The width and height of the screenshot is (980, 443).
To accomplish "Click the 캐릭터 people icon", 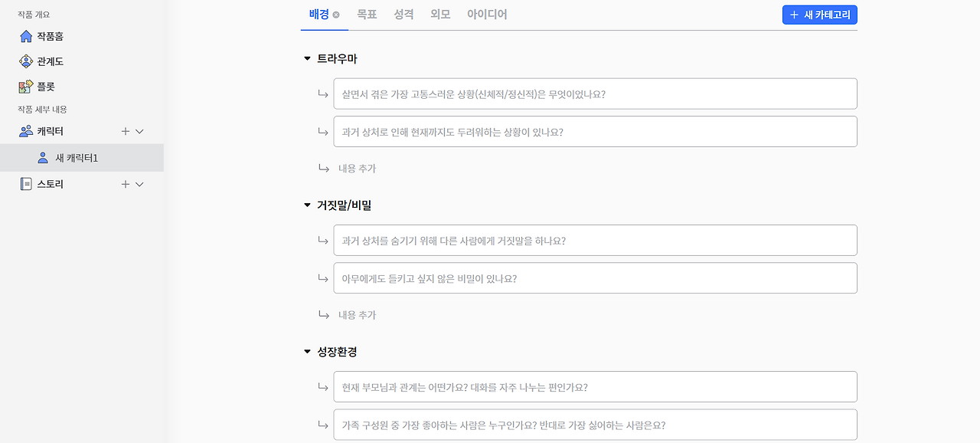I will [26, 131].
